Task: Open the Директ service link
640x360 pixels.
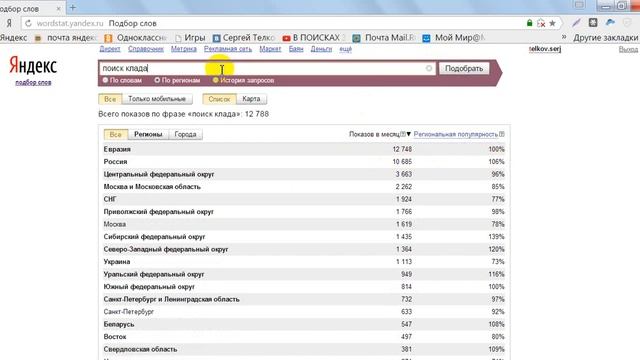Action: pyautogui.click(x=110, y=49)
